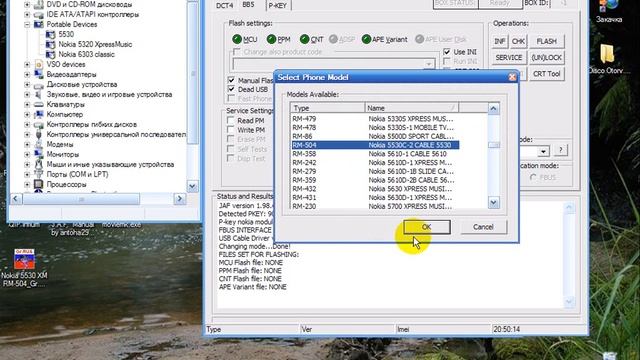Expand the Клавиатуры node
The height and width of the screenshot is (360, 640).
click(27, 104)
